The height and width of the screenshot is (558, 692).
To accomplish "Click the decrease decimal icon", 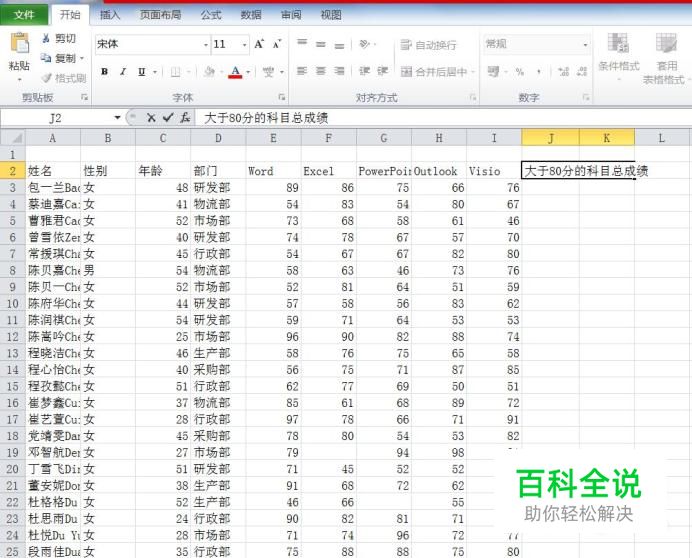I will (582, 72).
